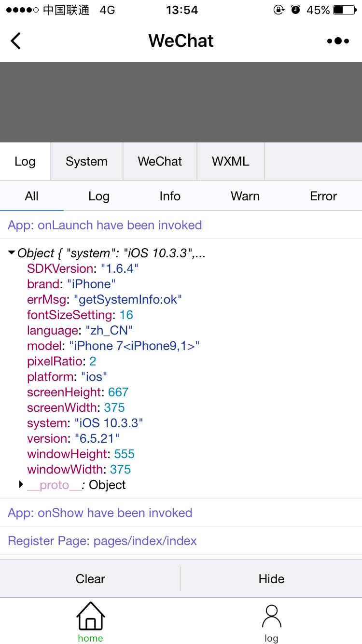Tap the battery icon in status bar
This screenshot has height=644, width=362.
pyautogui.click(x=344, y=10)
